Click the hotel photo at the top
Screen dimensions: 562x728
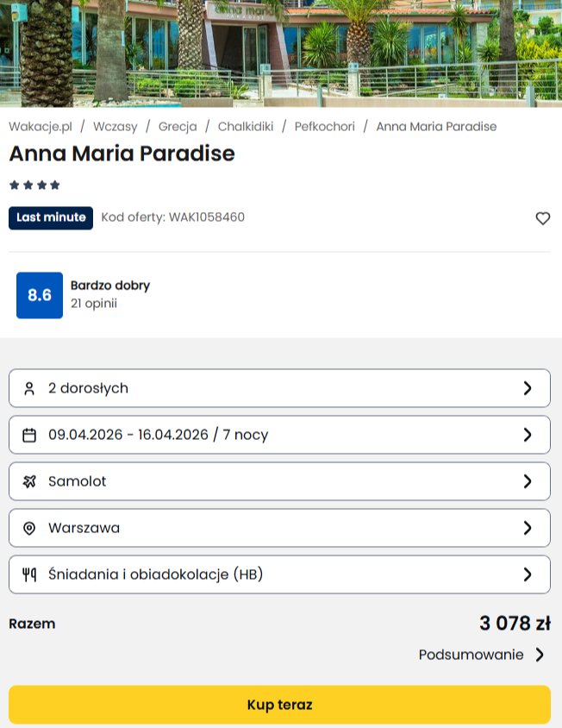[281, 52]
